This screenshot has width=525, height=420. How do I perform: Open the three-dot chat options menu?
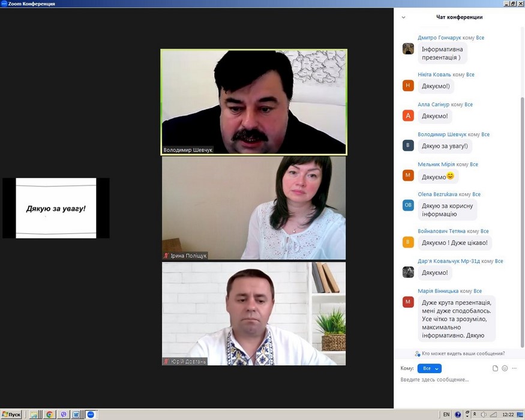tap(514, 368)
